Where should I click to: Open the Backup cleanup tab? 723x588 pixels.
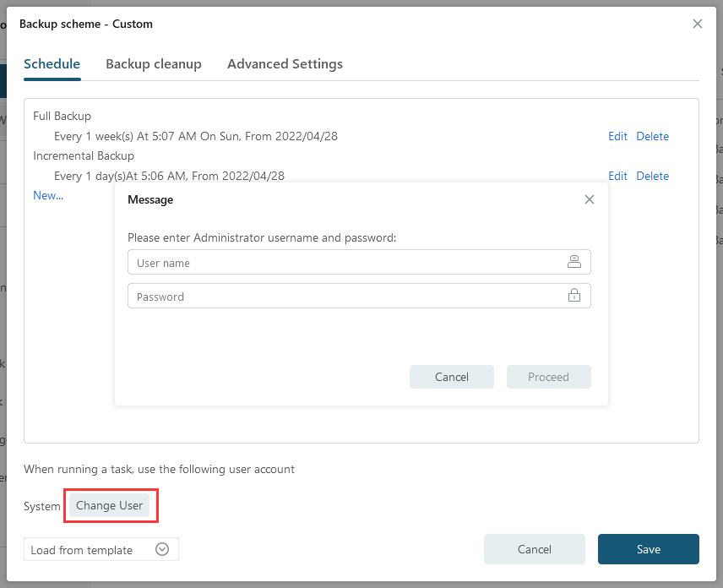154,64
